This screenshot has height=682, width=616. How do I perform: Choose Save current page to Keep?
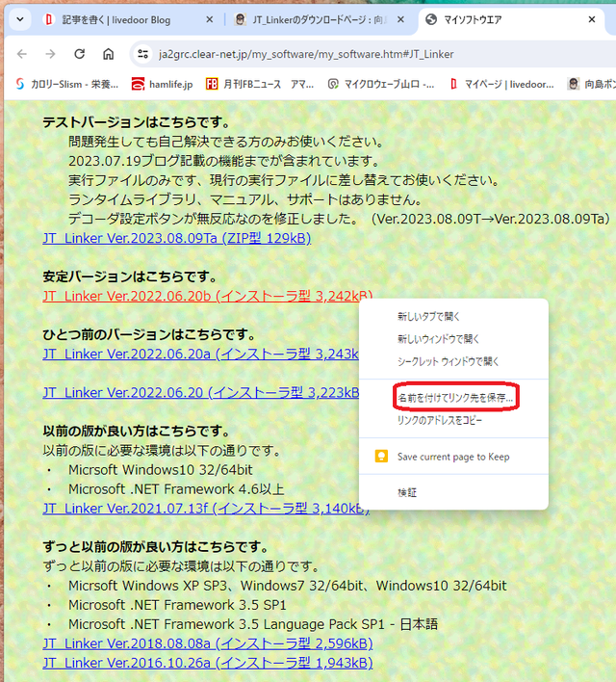click(x=453, y=457)
